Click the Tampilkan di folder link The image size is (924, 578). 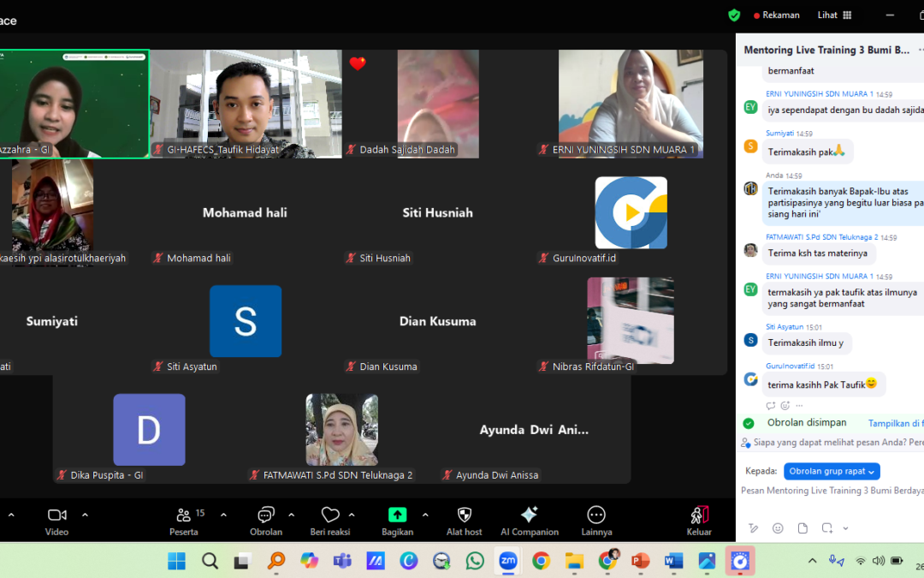pos(896,424)
